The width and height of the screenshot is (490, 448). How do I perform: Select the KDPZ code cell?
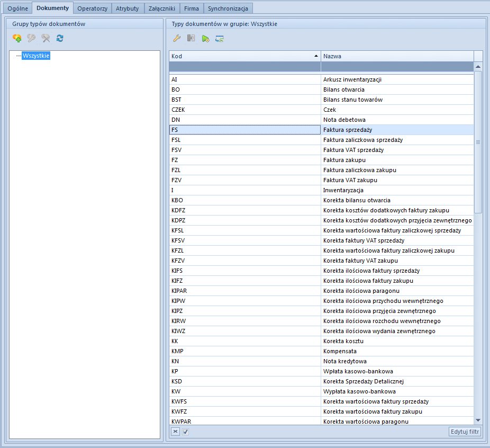click(x=244, y=220)
